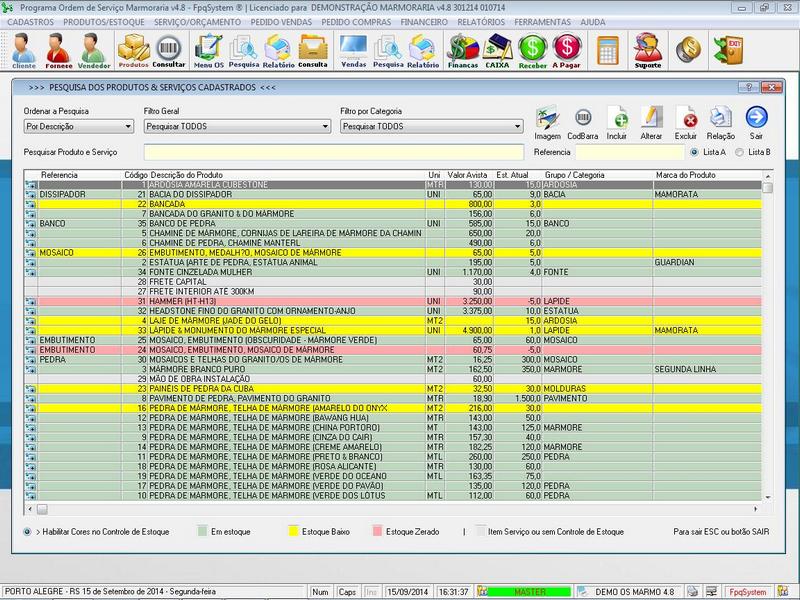Open the Suporte support icon
This screenshot has width=800, height=600.
pos(648,49)
